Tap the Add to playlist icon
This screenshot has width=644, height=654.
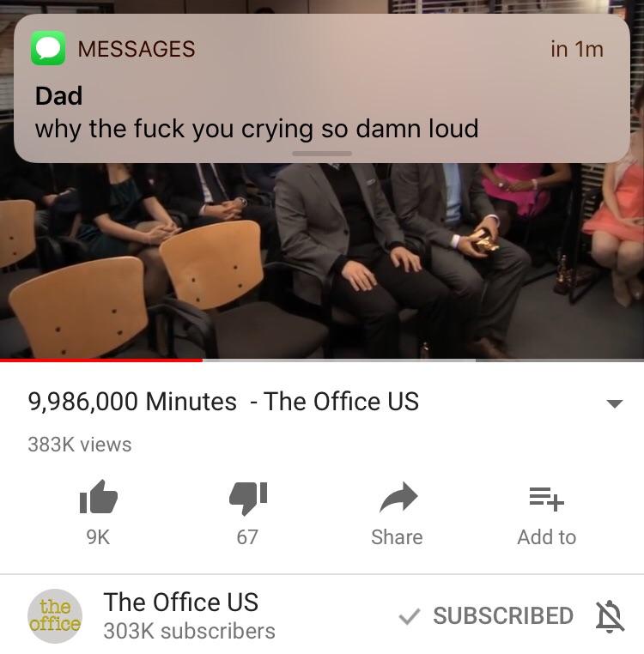(546, 499)
